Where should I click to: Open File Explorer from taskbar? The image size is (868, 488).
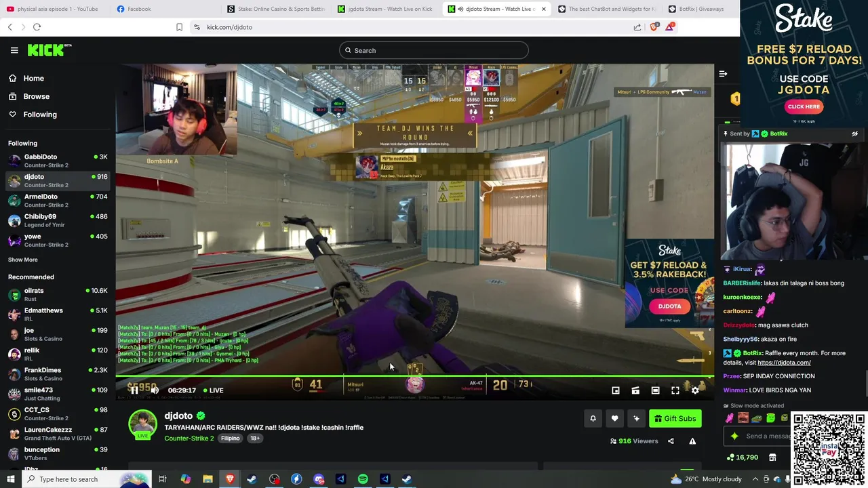click(208, 479)
